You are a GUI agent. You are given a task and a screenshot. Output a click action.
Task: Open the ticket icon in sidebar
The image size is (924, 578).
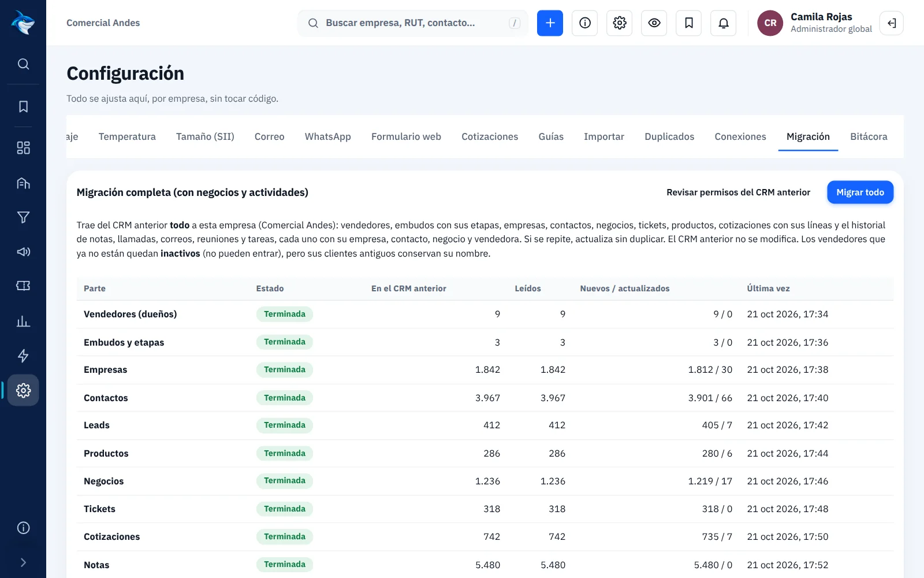pyautogui.click(x=23, y=286)
